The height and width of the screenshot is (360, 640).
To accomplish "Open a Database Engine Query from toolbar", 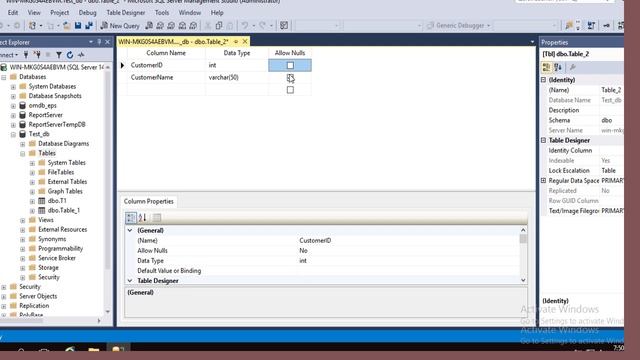I will pyautogui.click(x=149, y=26).
